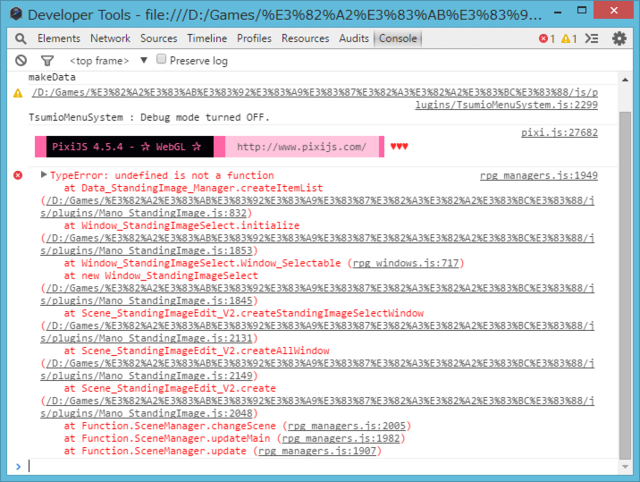Click the red error icon beside TypeError

pos(18,175)
